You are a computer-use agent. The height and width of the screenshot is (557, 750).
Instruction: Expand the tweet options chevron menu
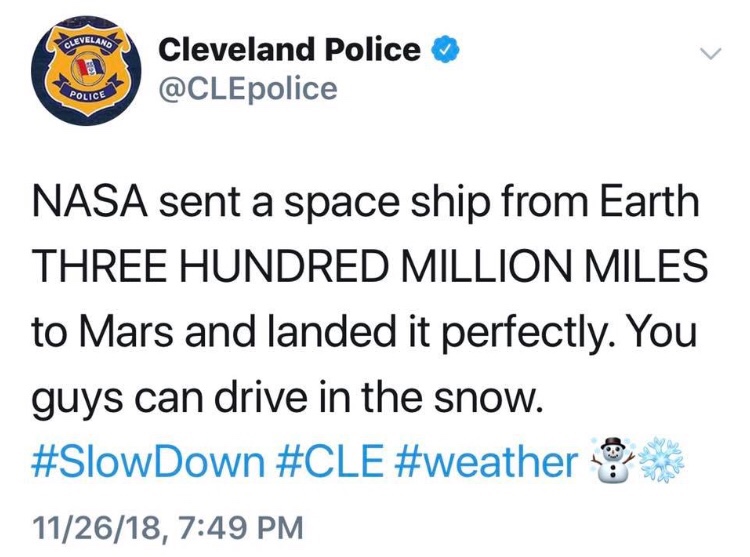pyautogui.click(x=708, y=54)
